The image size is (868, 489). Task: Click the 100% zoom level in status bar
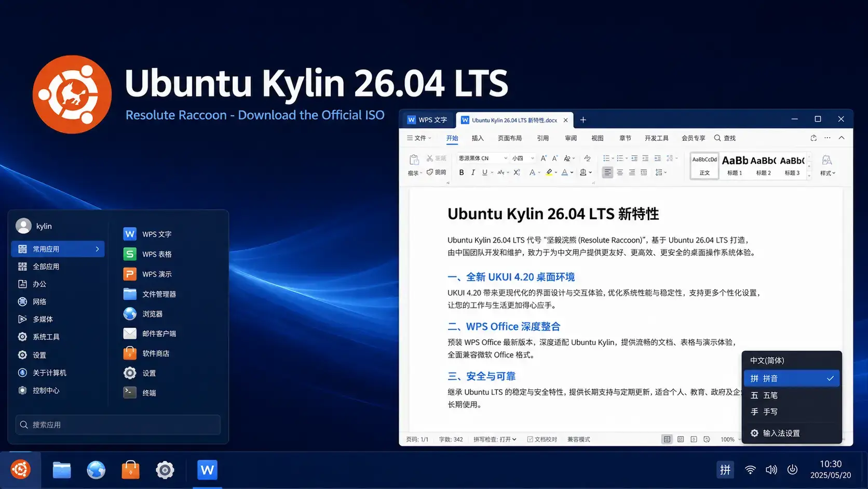coord(727,440)
